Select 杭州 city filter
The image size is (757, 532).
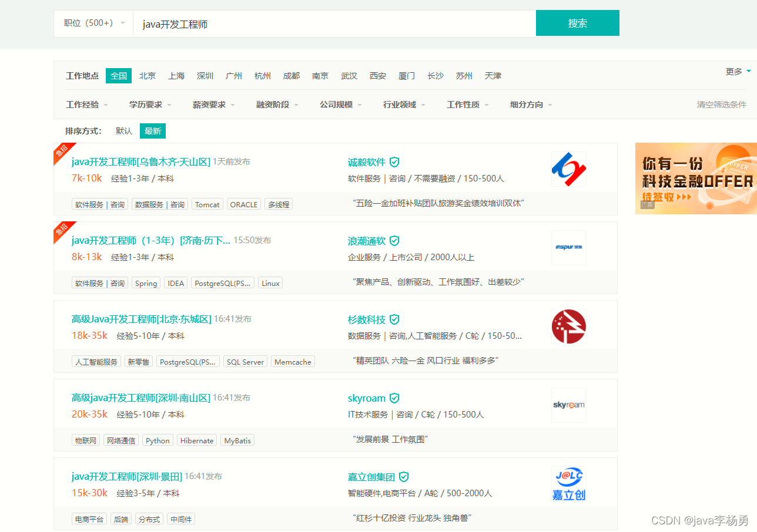263,76
